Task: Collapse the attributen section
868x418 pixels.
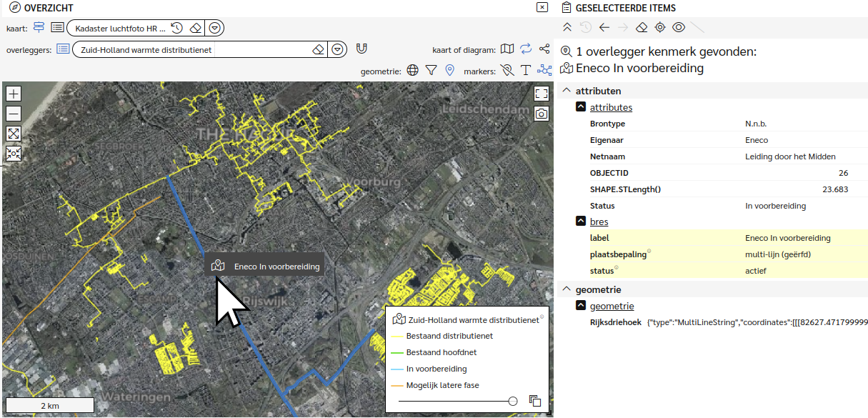Action: pyautogui.click(x=567, y=91)
